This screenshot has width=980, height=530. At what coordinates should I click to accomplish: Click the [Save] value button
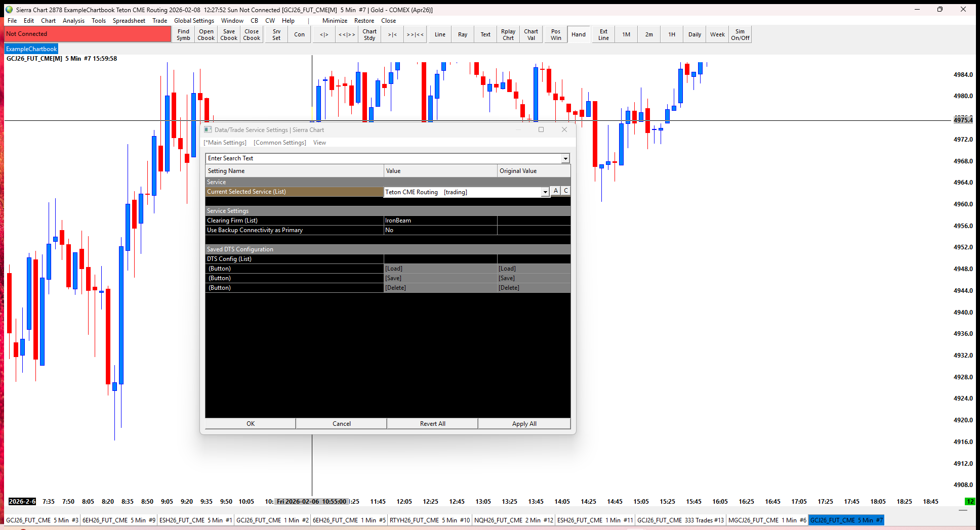[x=440, y=278]
